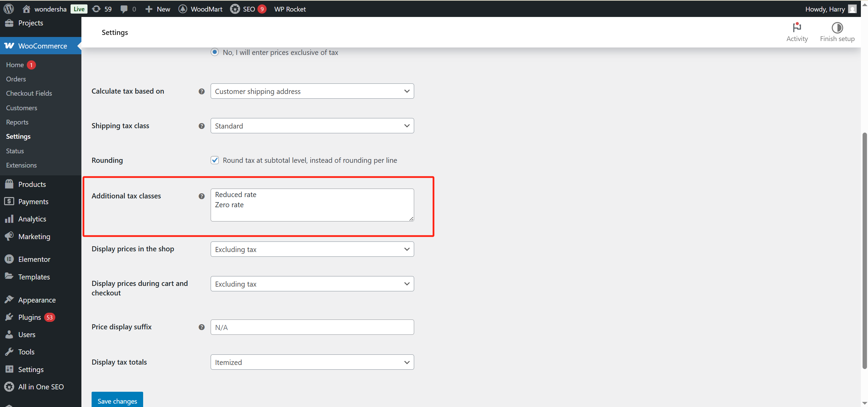Open the Calculate tax based on dropdown
Image resolution: width=868 pixels, height=407 pixels.
(311, 91)
